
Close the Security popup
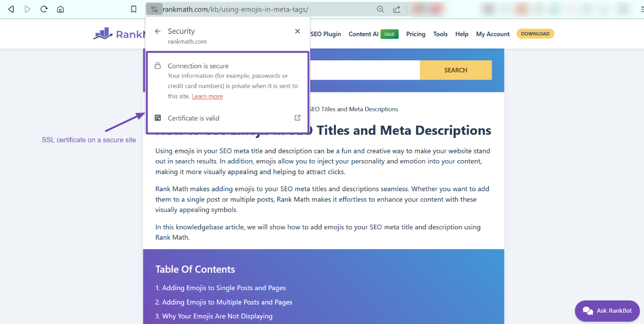(x=297, y=31)
